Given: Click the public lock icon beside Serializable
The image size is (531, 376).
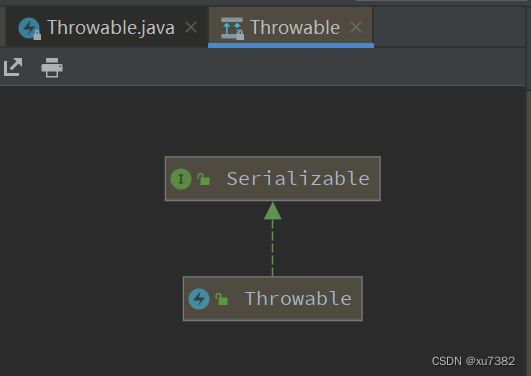Looking at the screenshot, I should [204, 179].
